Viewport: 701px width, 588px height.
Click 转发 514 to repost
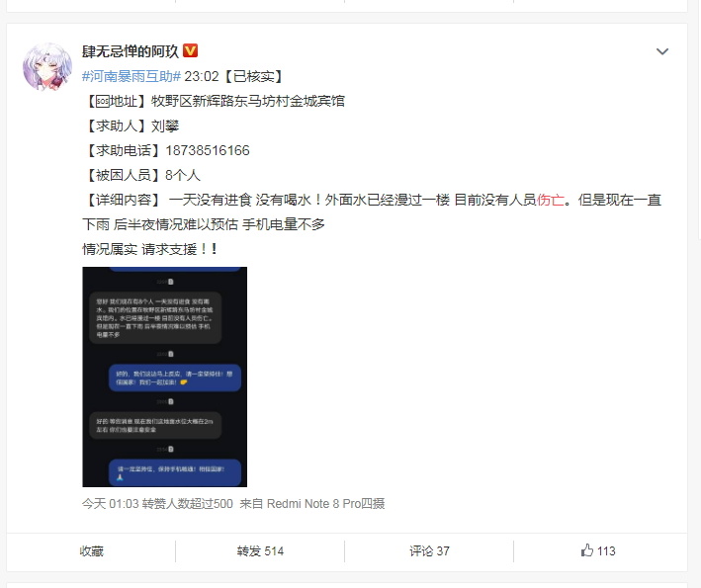click(x=260, y=551)
